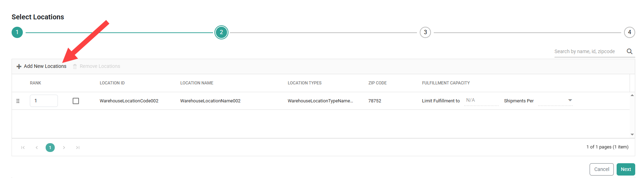This screenshot has height=178, width=644.
Task: Sort by LOCATION ID column header
Action: (112, 83)
